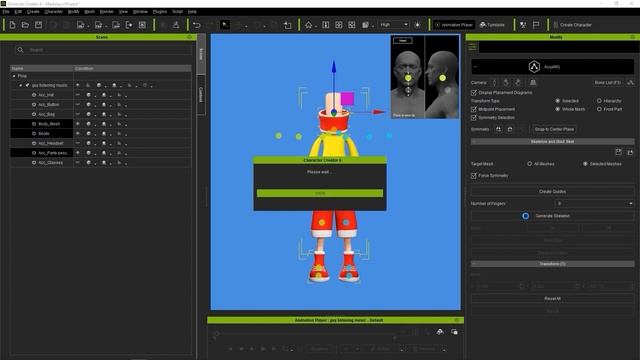This screenshot has height=360, width=640.
Task: Click the Snap to Center Plane button
Action: [x=554, y=129]
